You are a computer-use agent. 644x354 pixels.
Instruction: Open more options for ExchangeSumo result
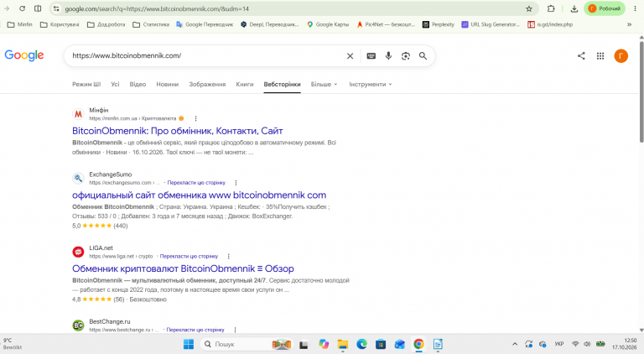click(x=236, y=183)
